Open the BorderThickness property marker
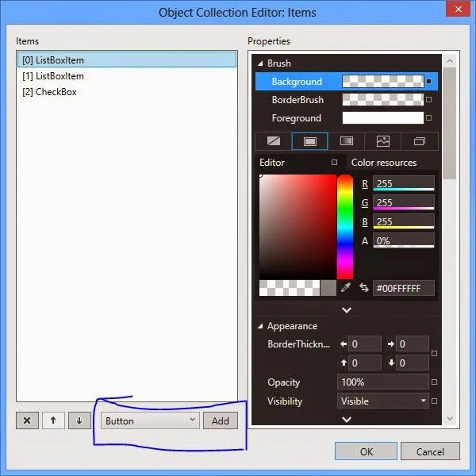 (435, 353)
